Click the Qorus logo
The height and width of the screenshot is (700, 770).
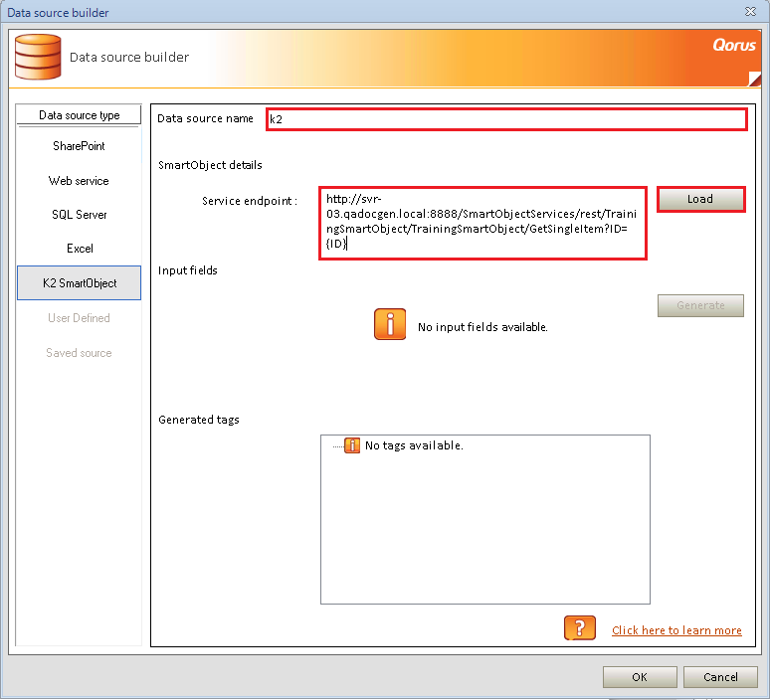pos(734,45)
